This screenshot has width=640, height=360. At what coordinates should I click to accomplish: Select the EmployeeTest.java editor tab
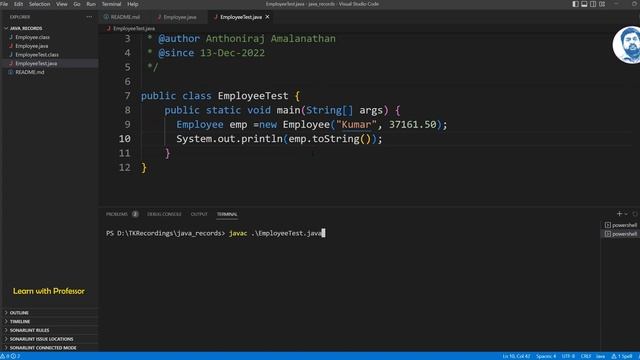241,17
